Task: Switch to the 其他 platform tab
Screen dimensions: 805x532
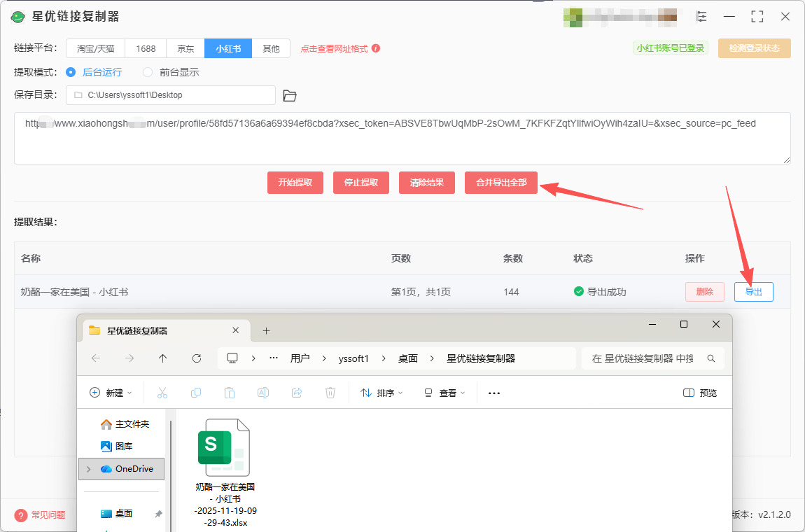Action: [271, 48]
